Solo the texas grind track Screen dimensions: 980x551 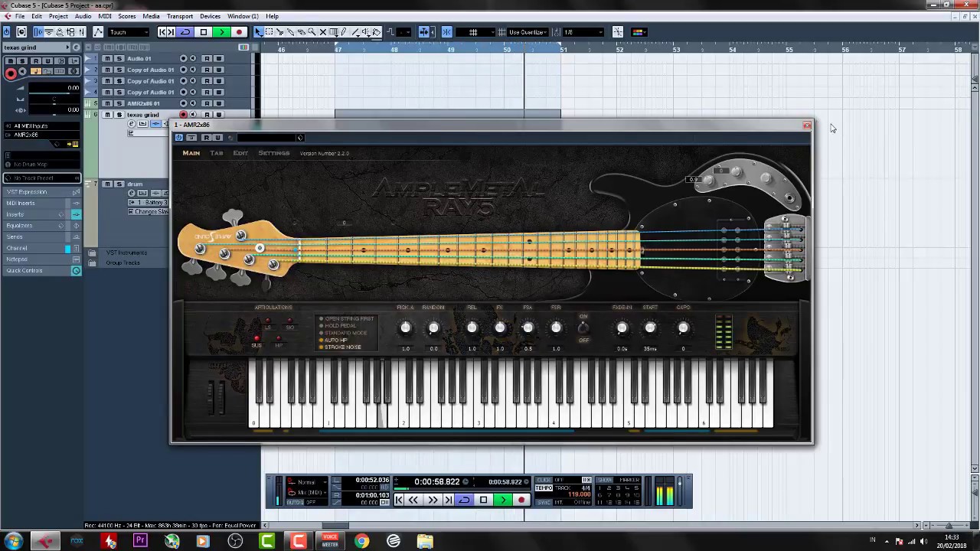[119, 115]
